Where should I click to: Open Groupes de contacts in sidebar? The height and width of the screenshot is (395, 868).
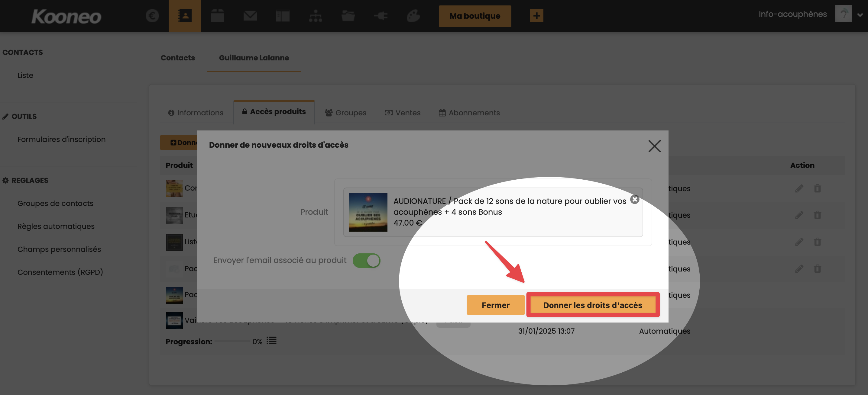[x=55, y=204]
